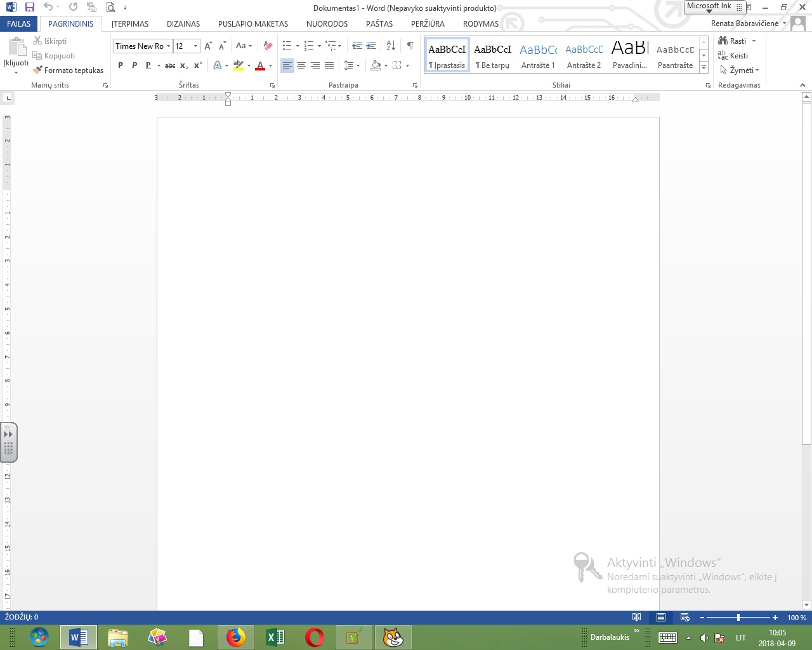Viewport: 812px width, 650px height.
Task: Open print preview from quick access toolbar
Action: pyautogui.click(x=110, y=8)
